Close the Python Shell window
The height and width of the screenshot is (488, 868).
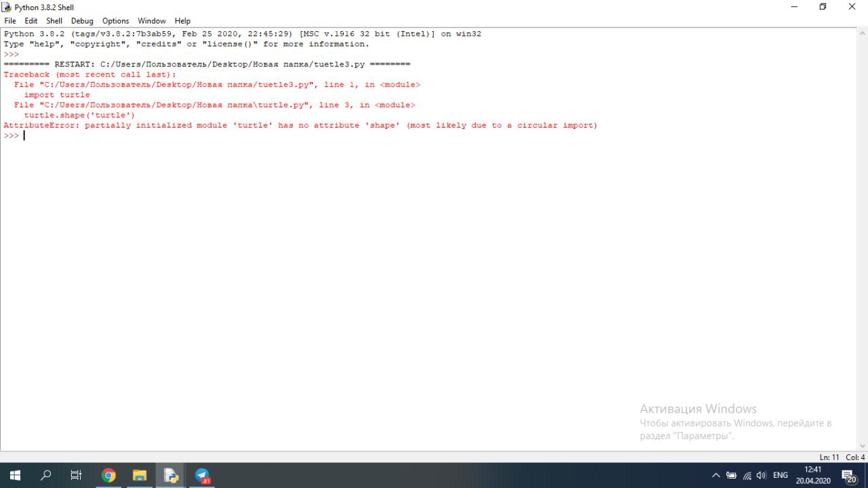[852, 7]
